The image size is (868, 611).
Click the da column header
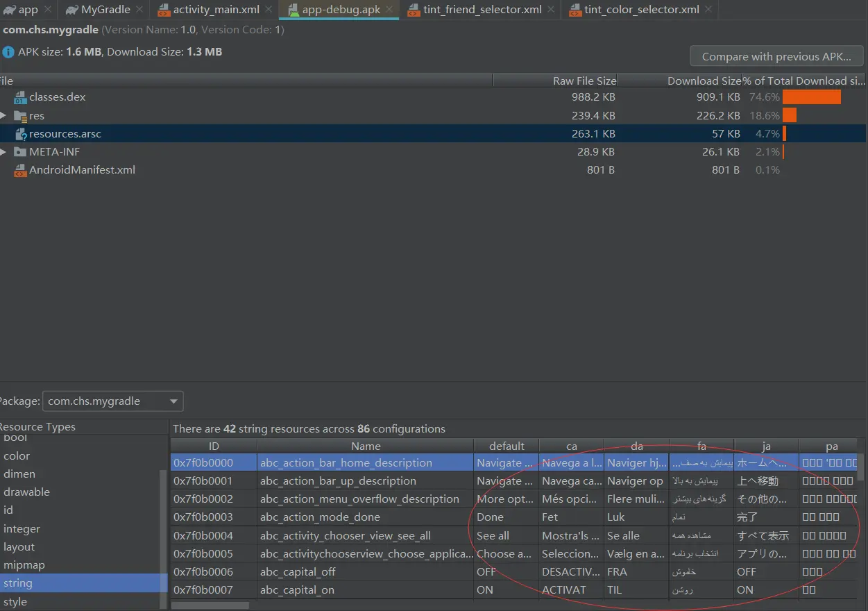[637, 446]
